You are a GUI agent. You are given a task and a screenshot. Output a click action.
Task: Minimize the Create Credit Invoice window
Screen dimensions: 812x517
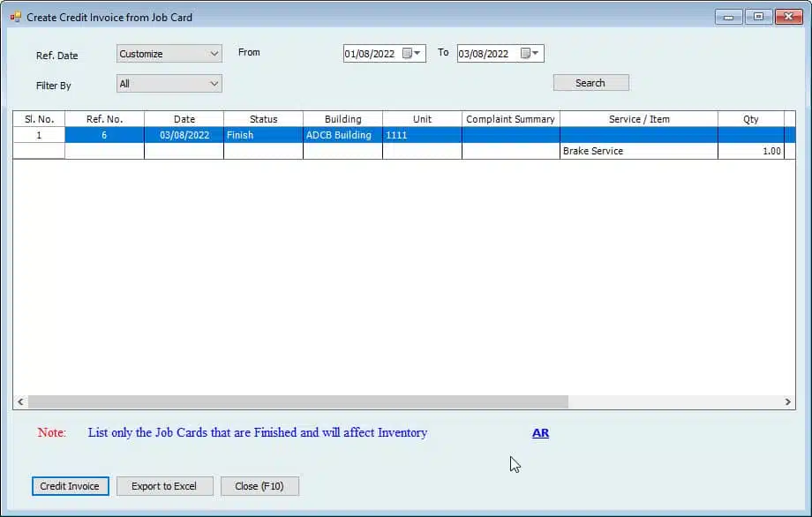(728, 17)
